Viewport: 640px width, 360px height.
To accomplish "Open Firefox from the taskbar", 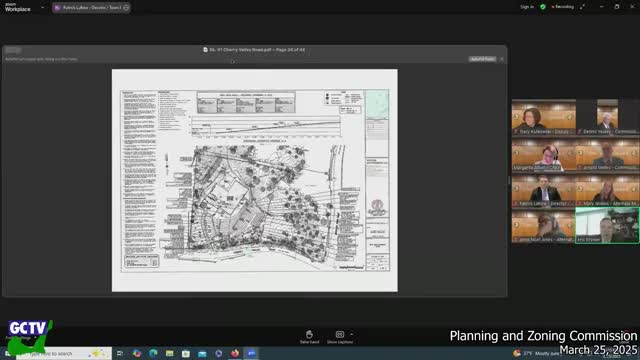I will 235,353.
